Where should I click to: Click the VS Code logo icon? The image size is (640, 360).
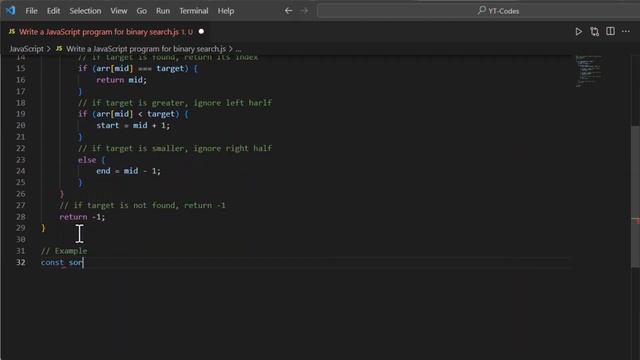click(10, 10)
